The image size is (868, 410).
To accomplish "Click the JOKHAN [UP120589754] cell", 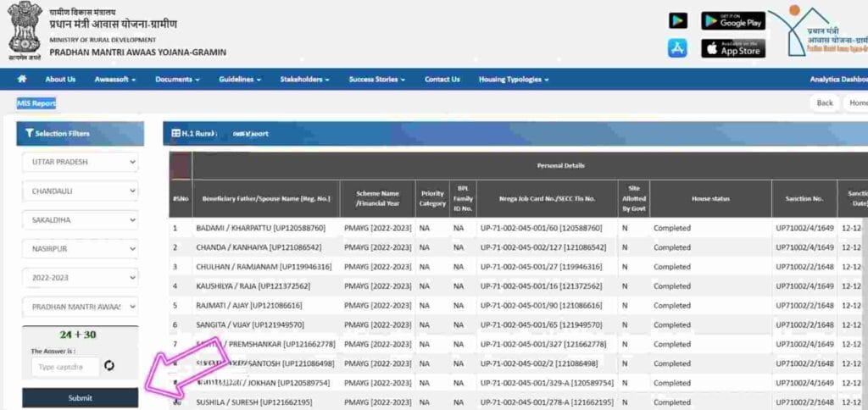I will pyautogui.click(x=266, y=383).
